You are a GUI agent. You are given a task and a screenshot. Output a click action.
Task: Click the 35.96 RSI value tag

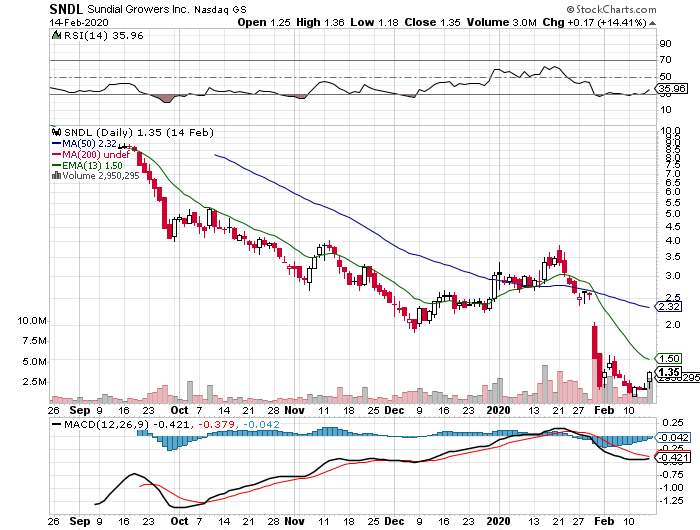tap(669, 88)
